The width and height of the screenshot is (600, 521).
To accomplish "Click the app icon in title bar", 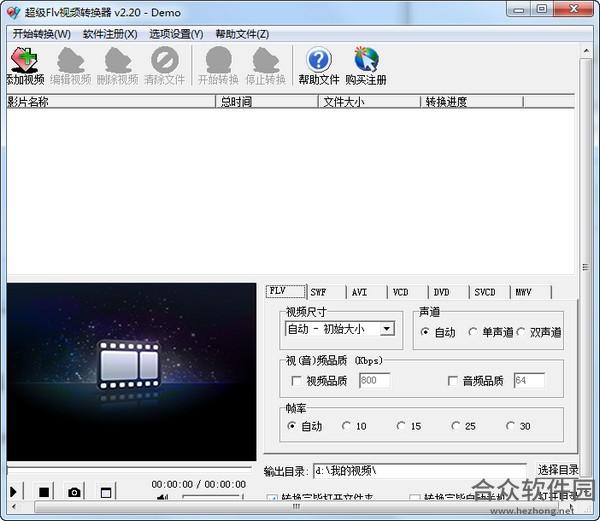I will 13,12.
